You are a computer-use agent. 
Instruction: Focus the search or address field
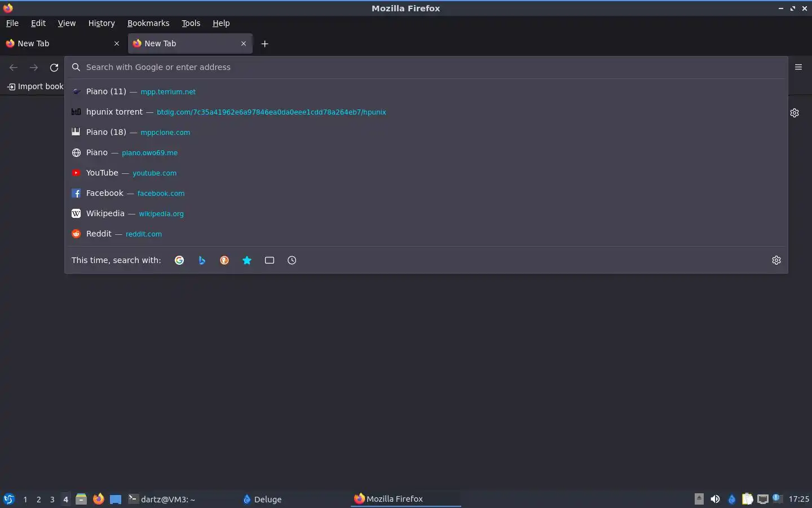426,67
